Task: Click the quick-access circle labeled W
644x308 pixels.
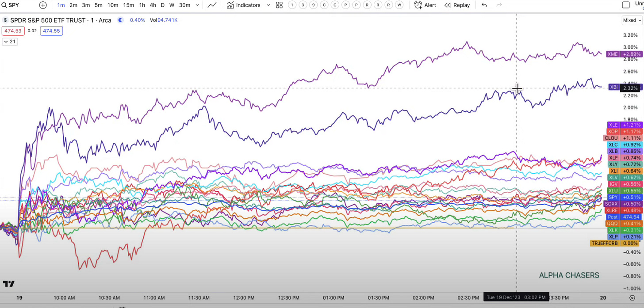Action: [399, 5]
